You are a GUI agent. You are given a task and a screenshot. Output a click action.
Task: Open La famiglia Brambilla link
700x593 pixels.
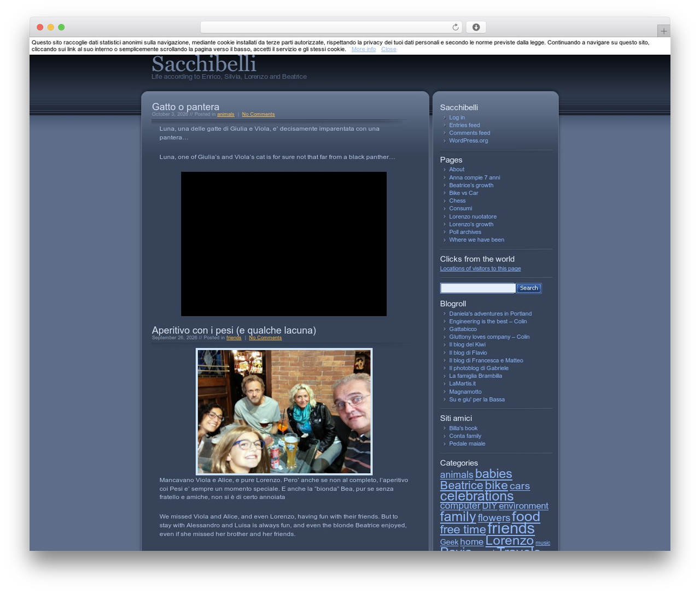click(475, 376)
